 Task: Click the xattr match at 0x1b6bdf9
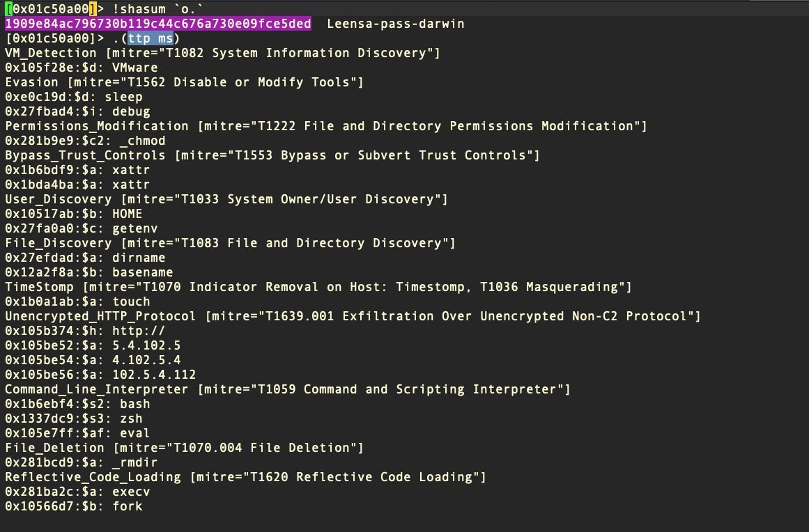point(130,170)
